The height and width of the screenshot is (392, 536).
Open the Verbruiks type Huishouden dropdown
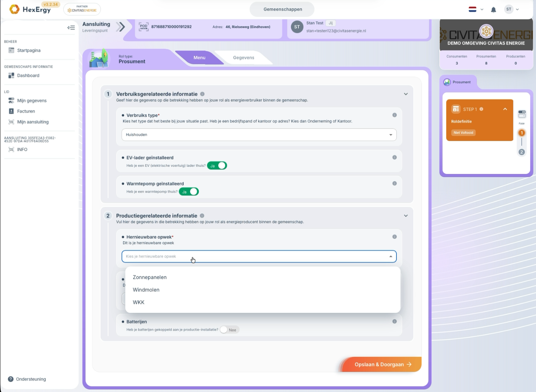[259, 135]
